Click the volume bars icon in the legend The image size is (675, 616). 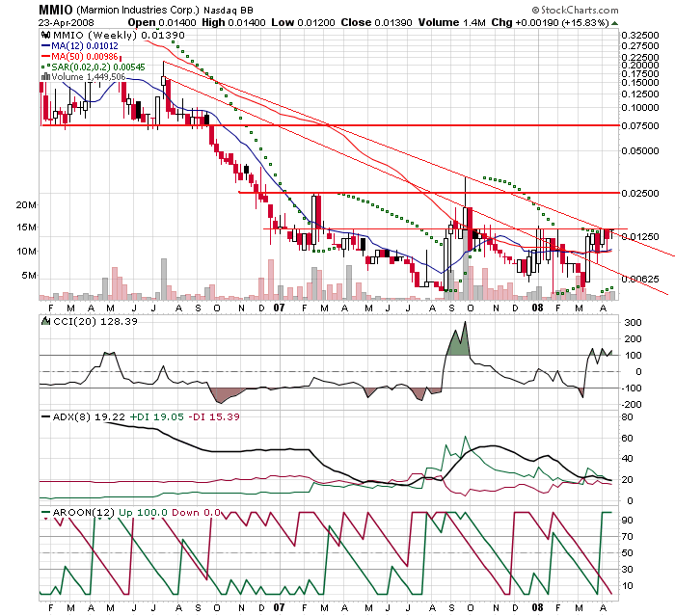(x=45, y=76)
